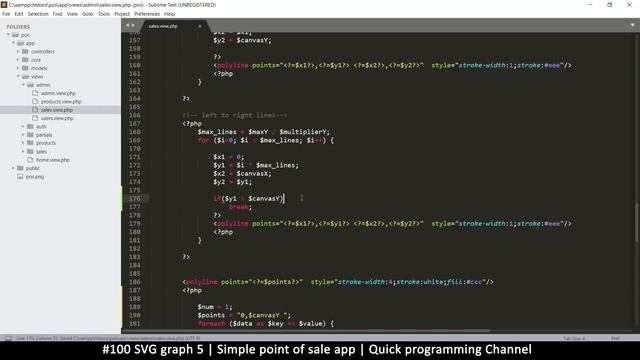Collapse the app folder
The height and width of the screenshot is (360, 640).
pyautogui.click(x=13, y=43)
